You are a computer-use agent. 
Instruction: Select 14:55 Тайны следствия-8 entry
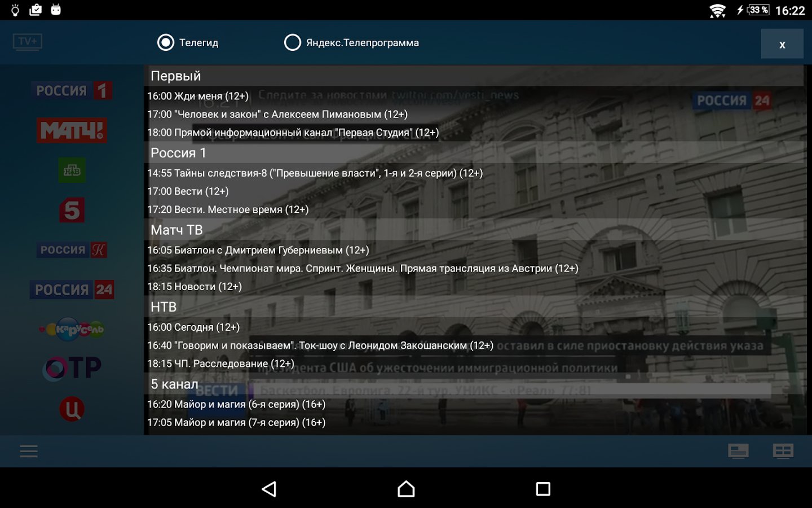[315, 173]
